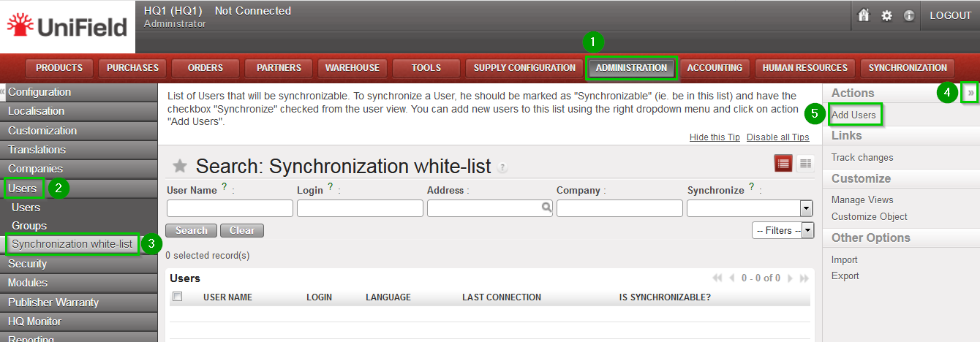Collapse the right Actions sidebar
This screenshot has width=980, height=342.
[x=970, y=93]
